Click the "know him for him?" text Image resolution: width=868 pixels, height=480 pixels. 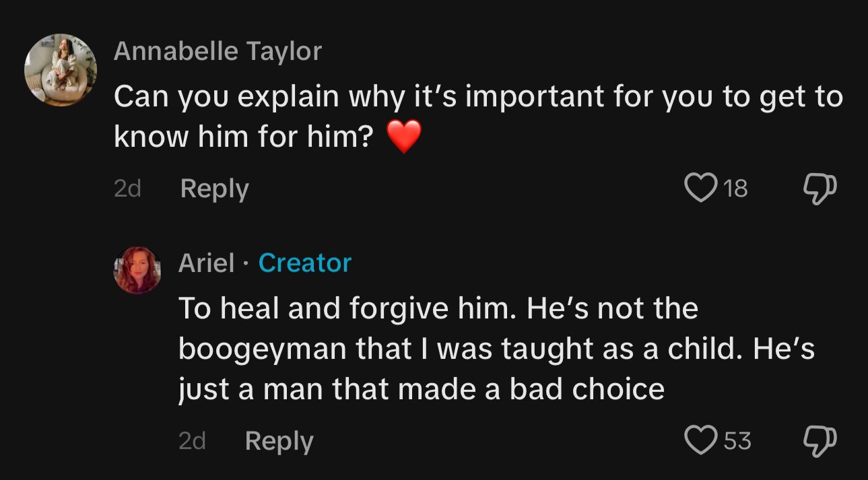(x=243, y=137)
